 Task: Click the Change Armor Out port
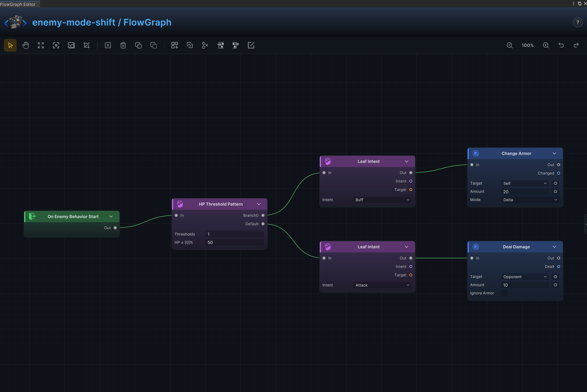tap(559, 165)
